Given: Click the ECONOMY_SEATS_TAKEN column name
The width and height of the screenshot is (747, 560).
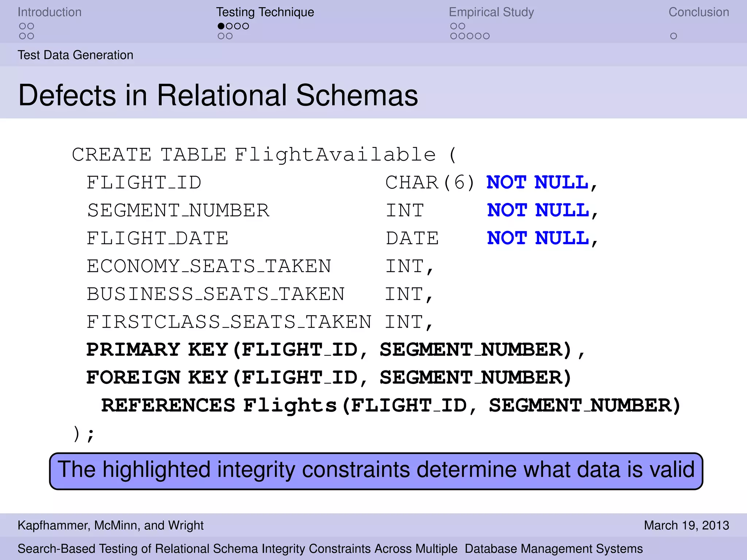Looking at the screenshot, I should tap(209, 267).
